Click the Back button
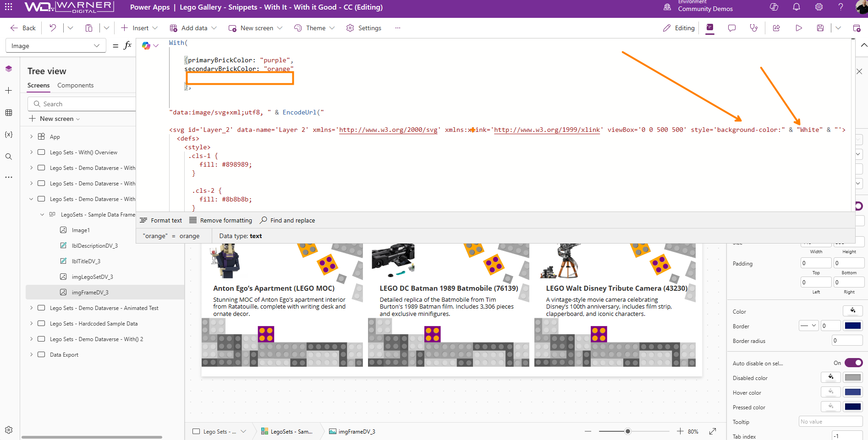868x440 pixels. coord(23,28)
